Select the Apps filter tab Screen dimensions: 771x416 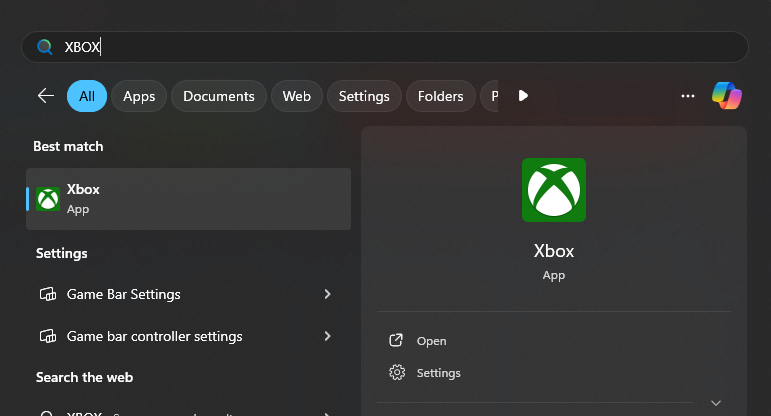click(139, 96)
